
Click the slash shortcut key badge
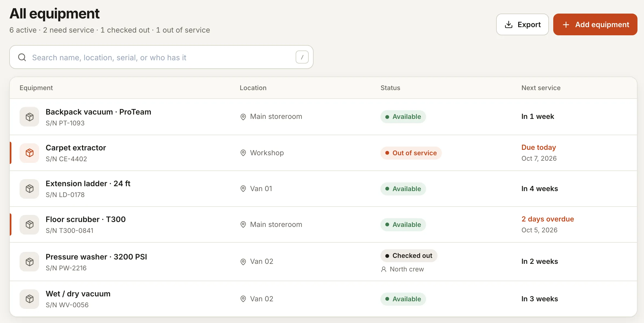(x=302, y=57)
